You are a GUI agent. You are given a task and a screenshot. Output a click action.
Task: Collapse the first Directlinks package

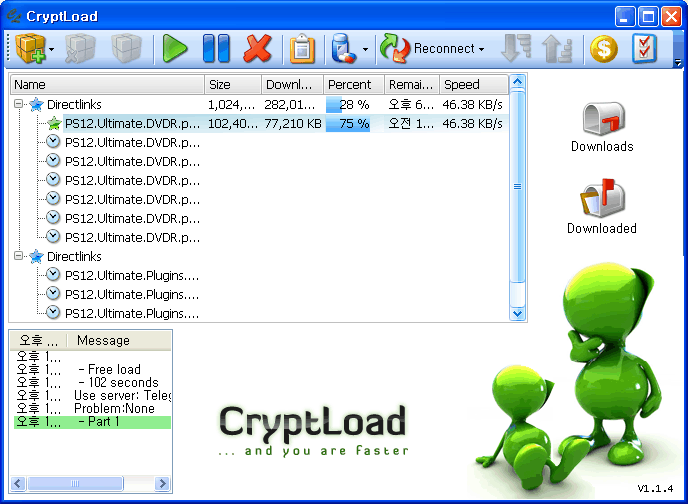18,104
